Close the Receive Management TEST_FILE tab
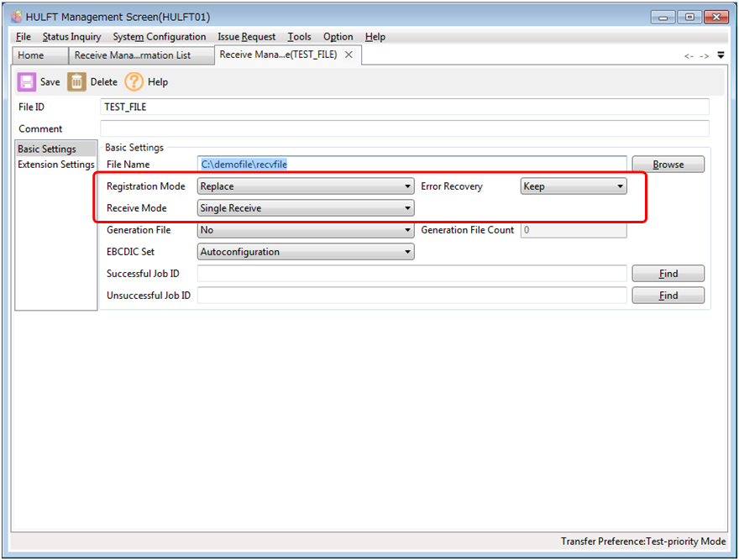The width and height of the screenshot is (739, 560). [x=349, y=55]
